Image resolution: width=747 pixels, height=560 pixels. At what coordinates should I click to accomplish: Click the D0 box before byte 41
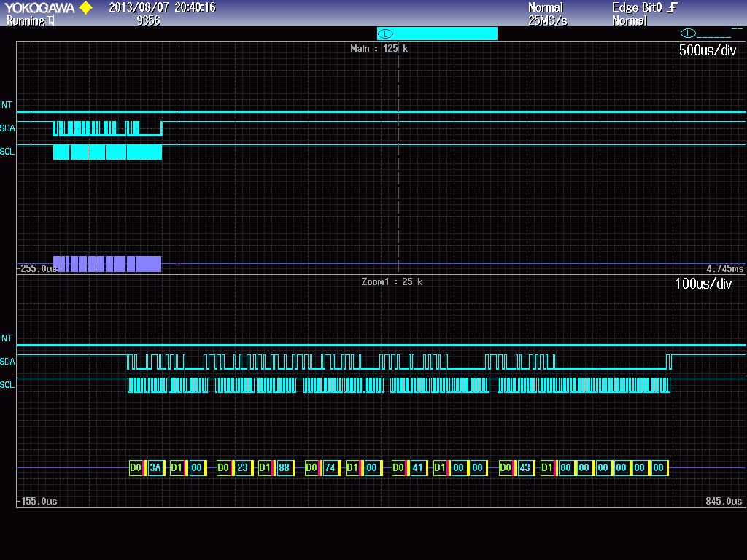[x=398, y=467]
